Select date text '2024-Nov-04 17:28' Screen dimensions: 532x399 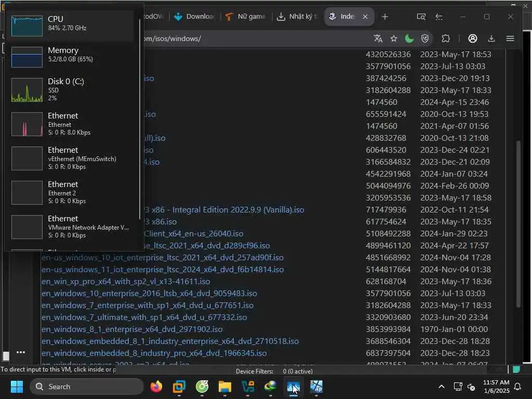tap(455, 258)
